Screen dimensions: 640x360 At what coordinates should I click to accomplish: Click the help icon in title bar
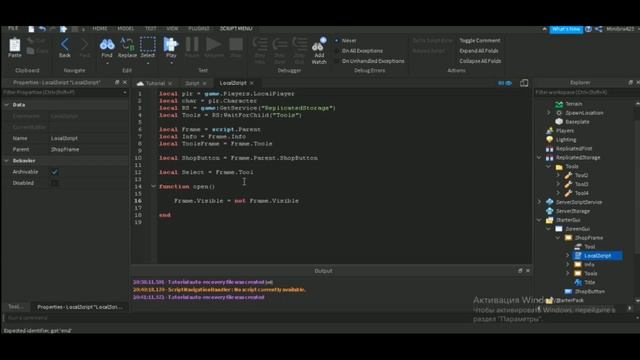point(588,29)
